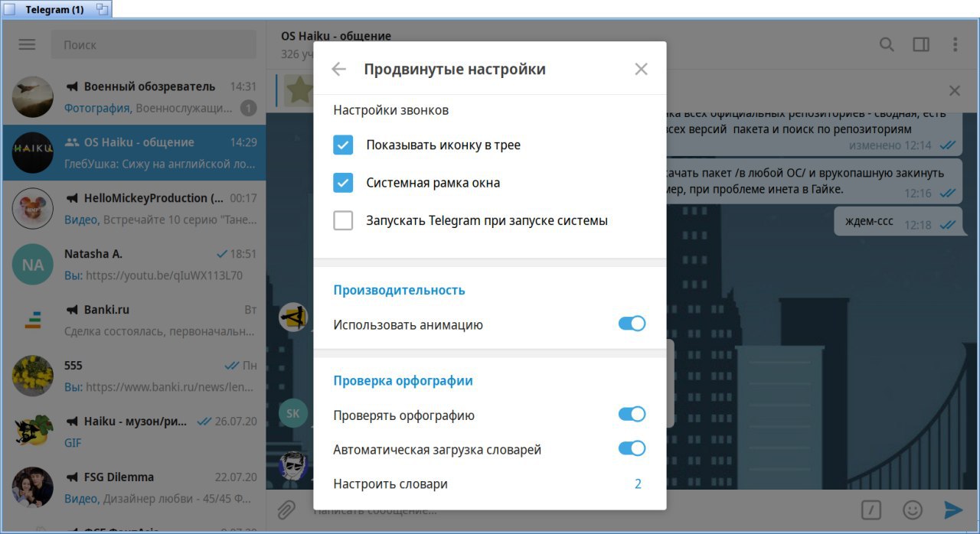Image resolution: width=980 pixels, height=534 pixels.
Task: Open Настроить словари setting
Action: click(x=490, y=484)
